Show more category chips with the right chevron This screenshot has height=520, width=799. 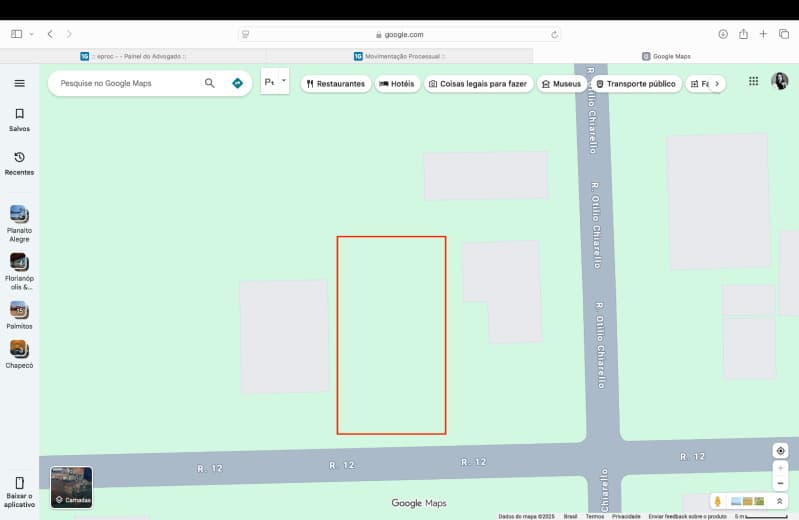click(x=717, y=84)
